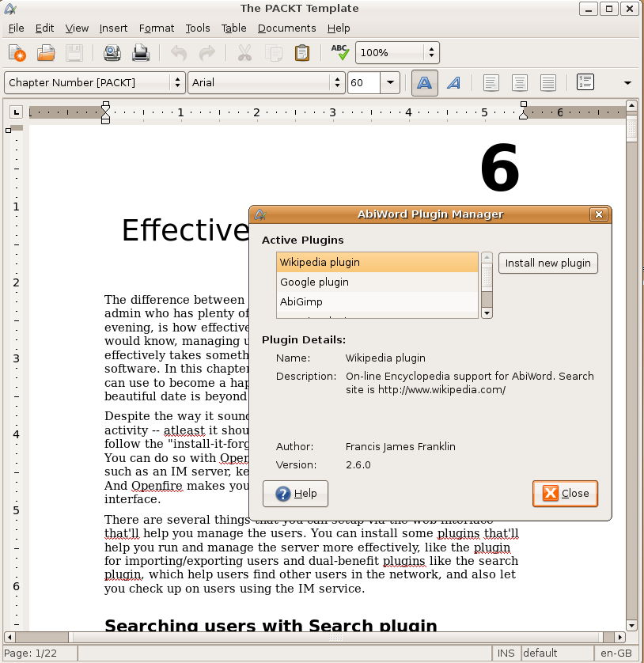Create a new document with the toolbar icon

16,53
